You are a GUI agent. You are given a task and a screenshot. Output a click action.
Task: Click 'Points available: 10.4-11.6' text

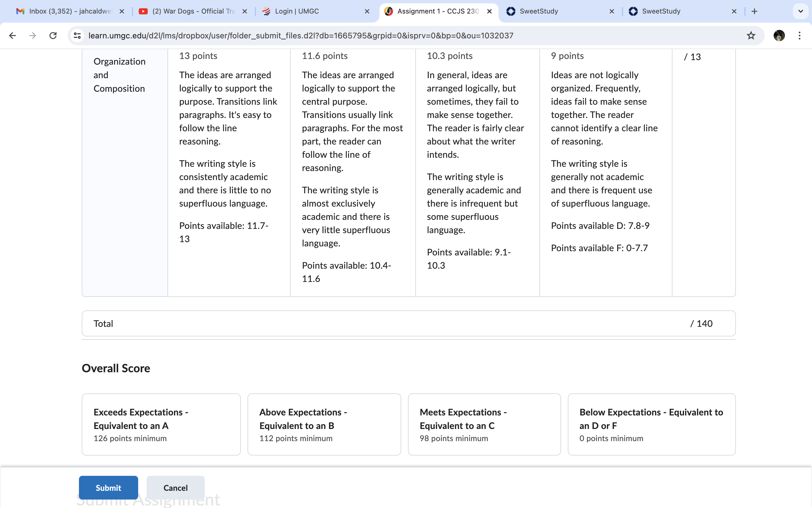click(x=347, y=272)
